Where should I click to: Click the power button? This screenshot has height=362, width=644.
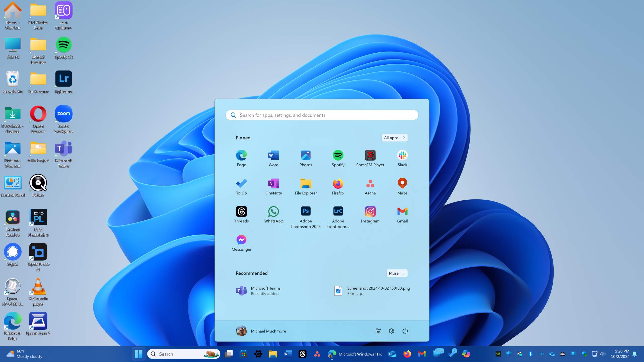click(x=405, y=331)
